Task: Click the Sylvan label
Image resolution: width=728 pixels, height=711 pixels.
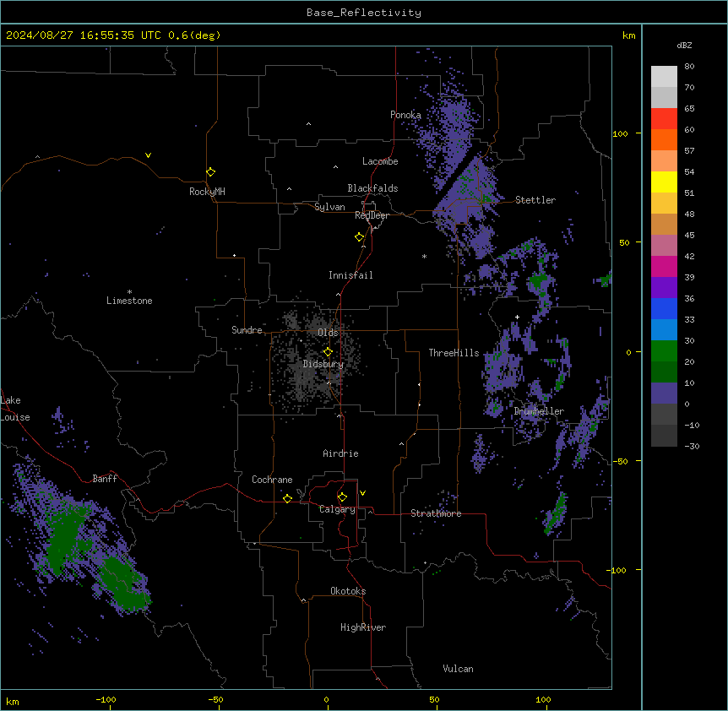Action: coord(329,207)
